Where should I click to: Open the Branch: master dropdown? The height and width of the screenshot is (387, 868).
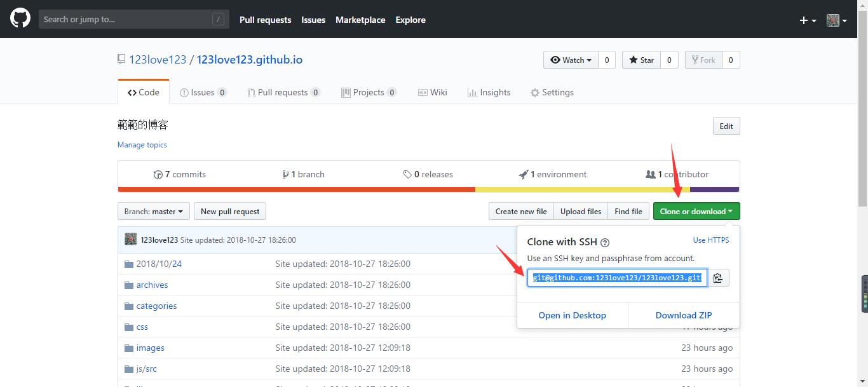click(154, 211)
